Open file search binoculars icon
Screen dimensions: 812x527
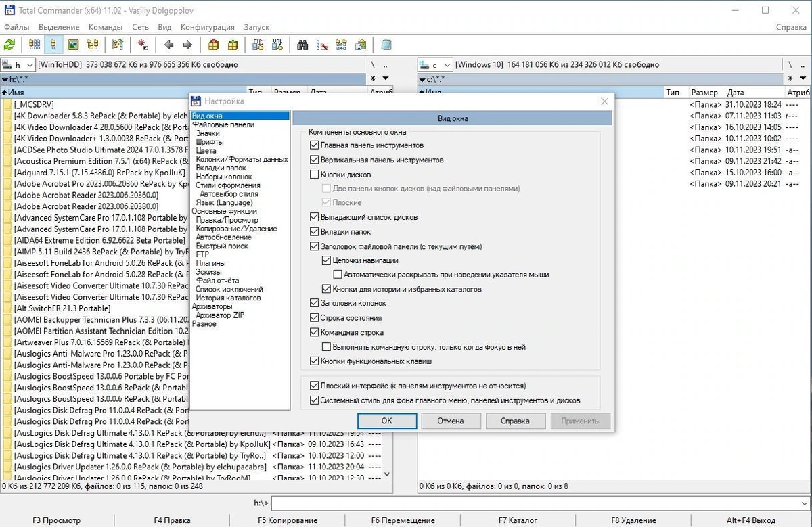302,45
